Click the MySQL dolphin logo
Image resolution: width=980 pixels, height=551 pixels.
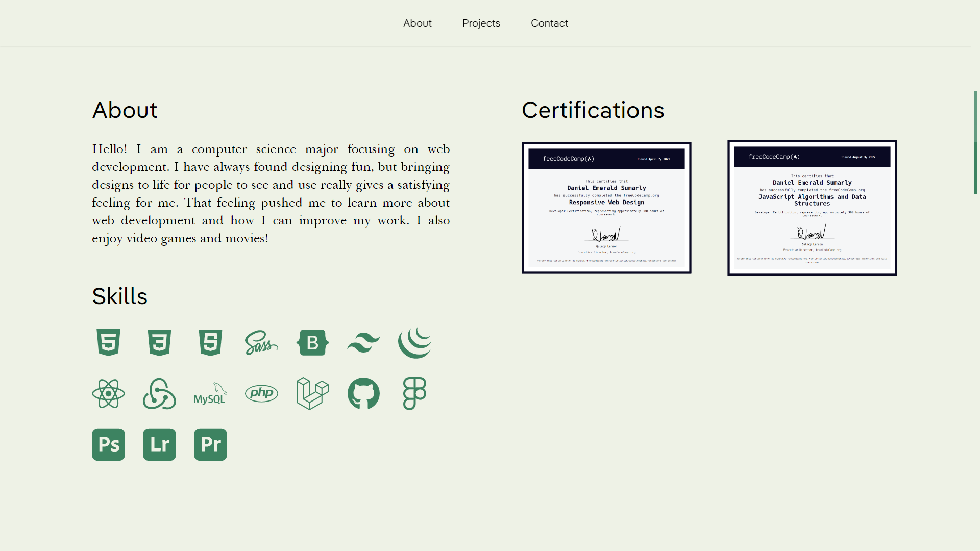pos(210,393)
